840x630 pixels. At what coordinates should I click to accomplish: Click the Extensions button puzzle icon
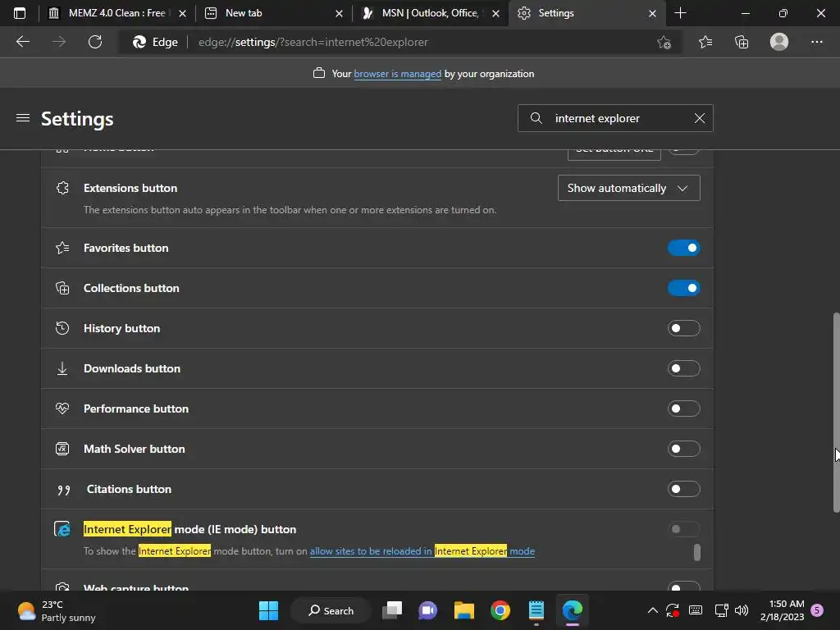62,188
